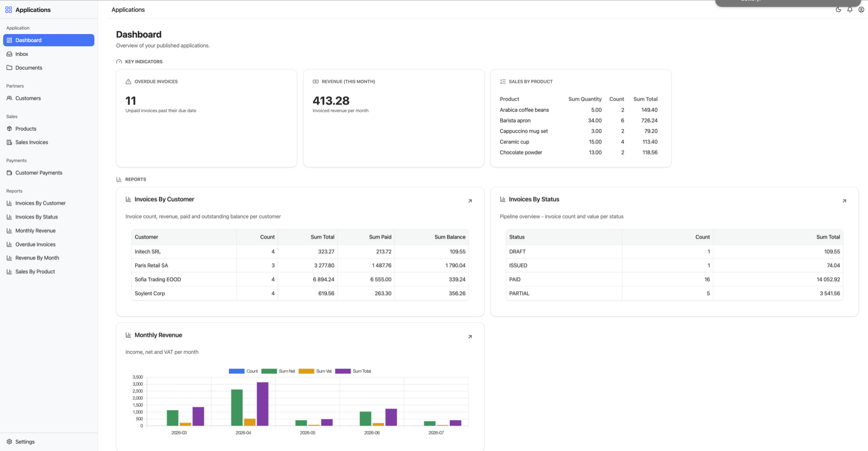
Task: Open Sales By Product report in sidebar
Action: coord(49,272)
